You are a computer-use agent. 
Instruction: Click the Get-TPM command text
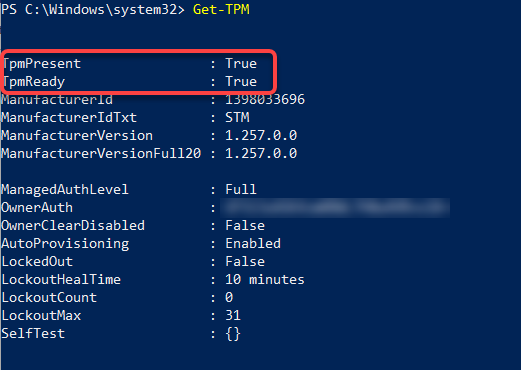[x=221, y=9]
